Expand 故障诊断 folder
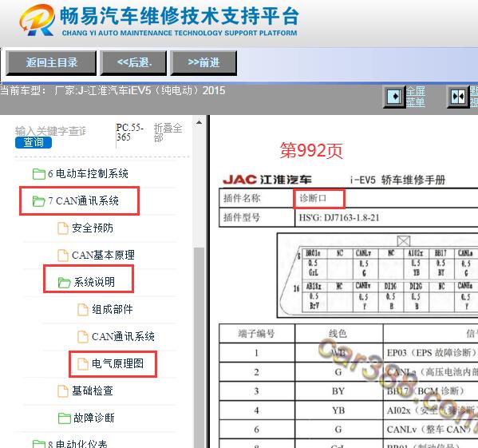478x448 pixels. pos(94,418)
